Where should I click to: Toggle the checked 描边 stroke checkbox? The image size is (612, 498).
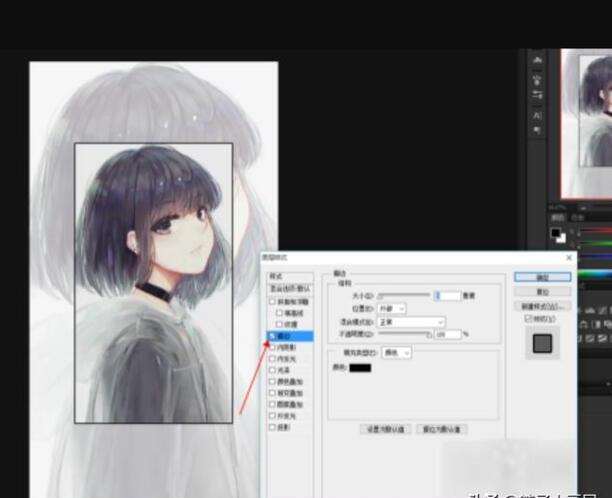point(272,336)
